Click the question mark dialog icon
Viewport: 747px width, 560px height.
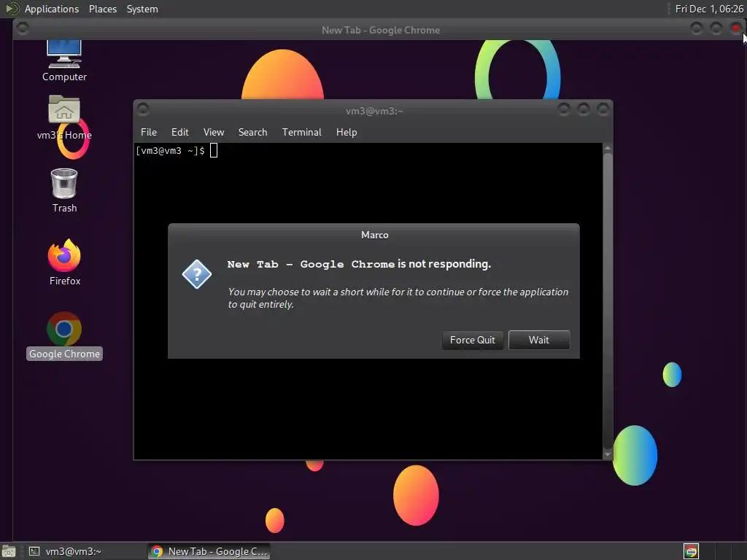coord(196,274)
